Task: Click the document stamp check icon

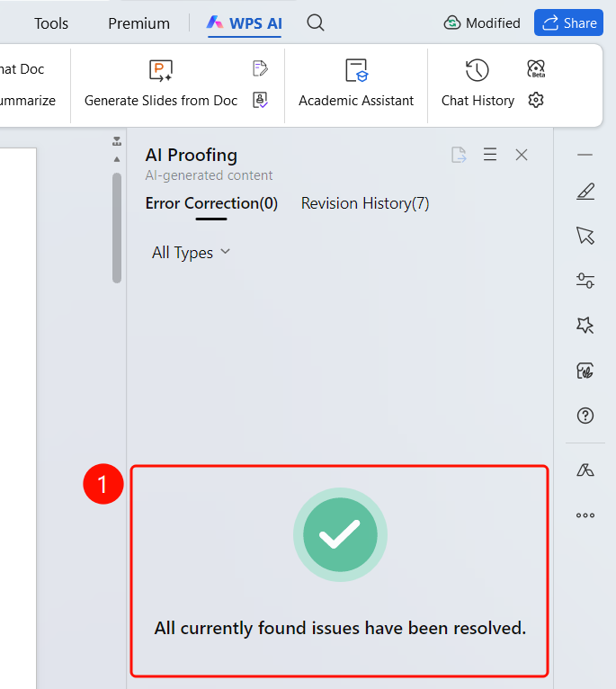Action: pyautogui.click(x=260, y=100)
